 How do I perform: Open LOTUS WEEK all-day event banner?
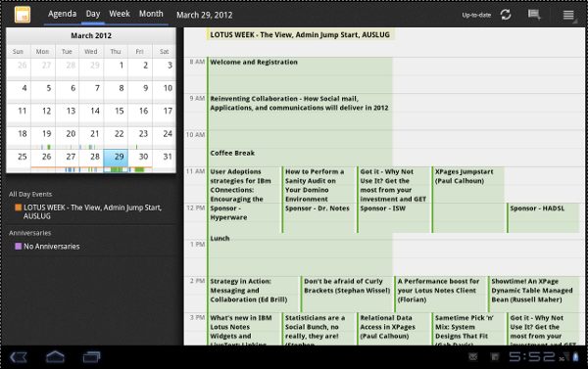click(x=301, y=34)
